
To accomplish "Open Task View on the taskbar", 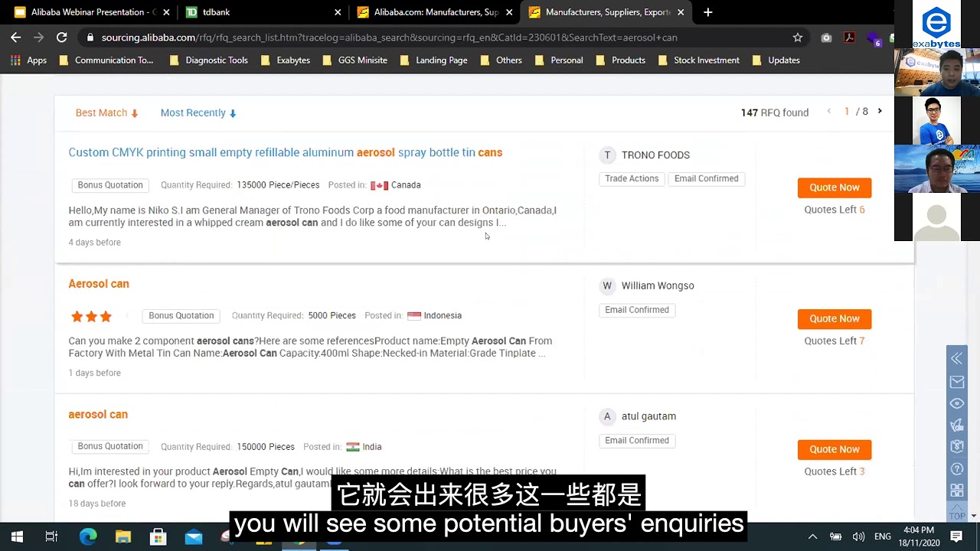I will pyautogui.click(x=51, y=536).
